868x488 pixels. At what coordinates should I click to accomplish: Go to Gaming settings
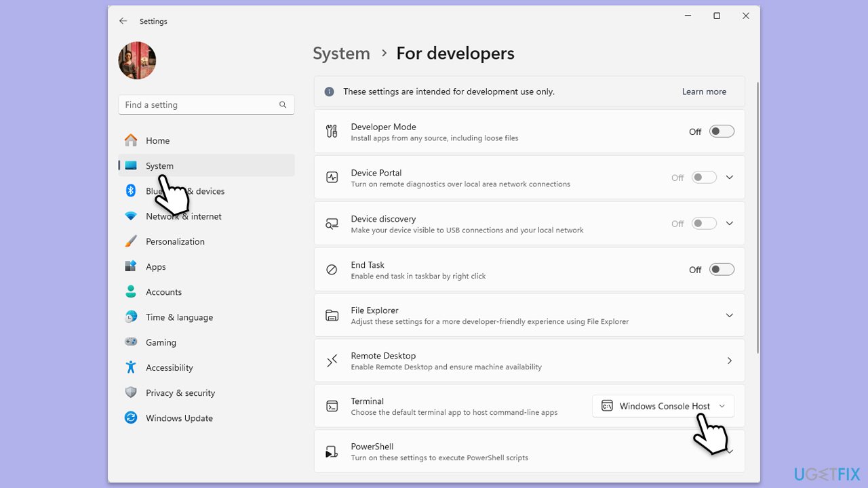[x=206, y=342]
